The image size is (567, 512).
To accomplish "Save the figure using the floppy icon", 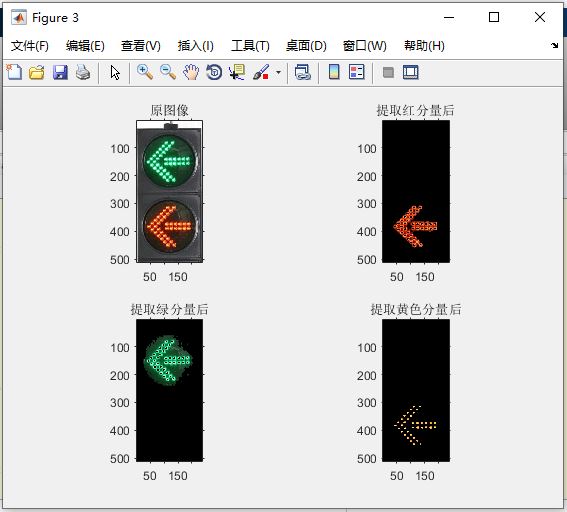I will click(60, 72).
